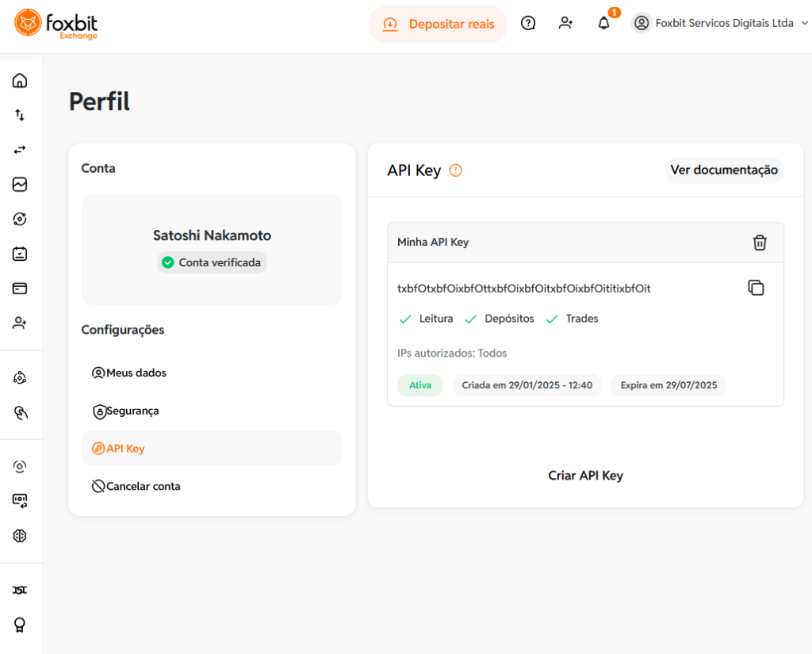
Task: Click the brain sidebar icon
Action: tap(20, 536)
